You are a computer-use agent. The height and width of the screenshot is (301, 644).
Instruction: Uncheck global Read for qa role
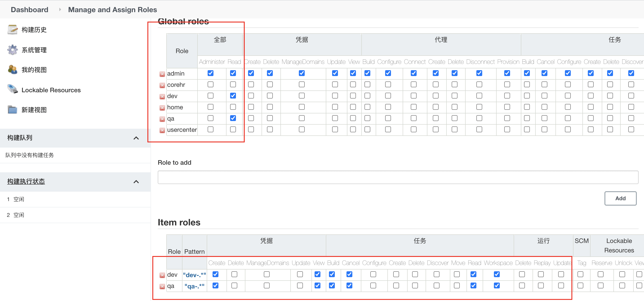click(x=233, y=118)
